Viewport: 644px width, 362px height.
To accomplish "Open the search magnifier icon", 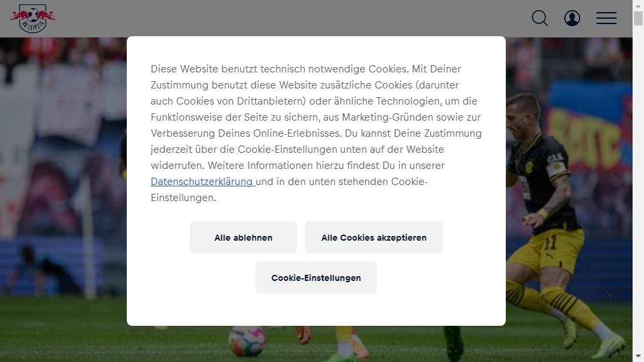I will click(539, 18).
